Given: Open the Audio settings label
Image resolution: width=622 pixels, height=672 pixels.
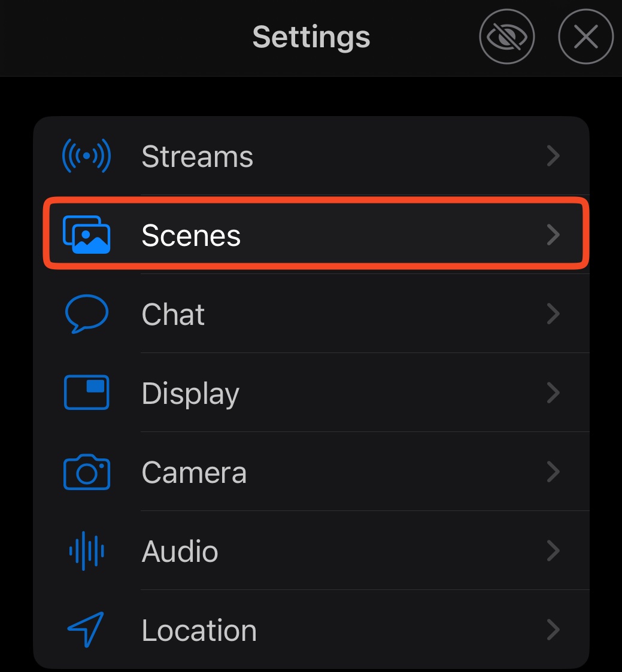Looking at the screenshot, I should (x=180, y=551).
